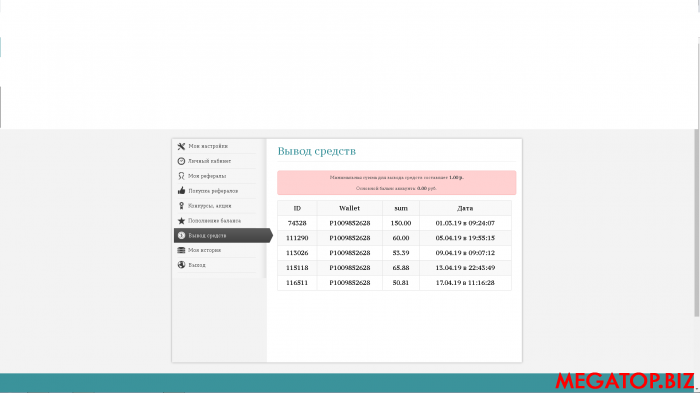Image resolution: width=700 pixels, height=393 pixels.
Task: Click the Wallet column header
Action: tap(350, 208)
